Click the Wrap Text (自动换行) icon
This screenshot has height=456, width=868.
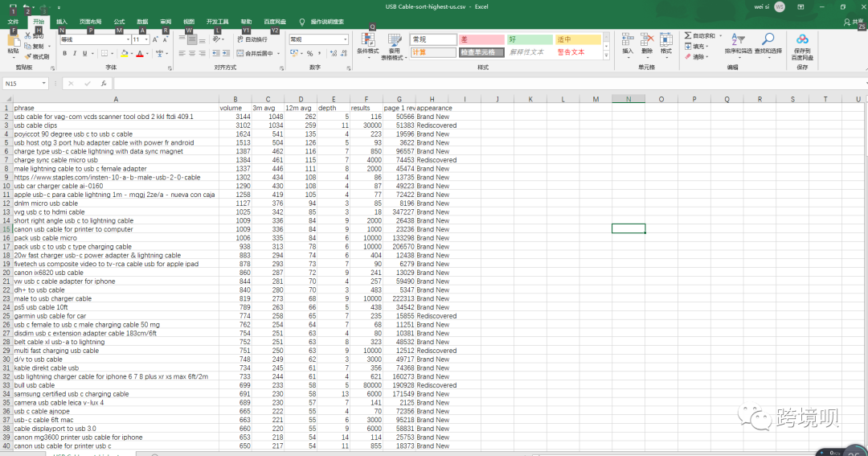(240, 39)
